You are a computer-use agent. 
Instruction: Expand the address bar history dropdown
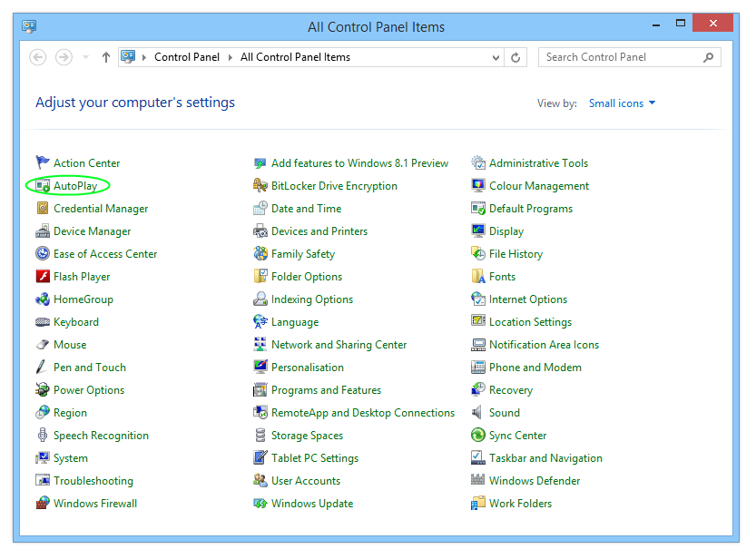point(496,56)
